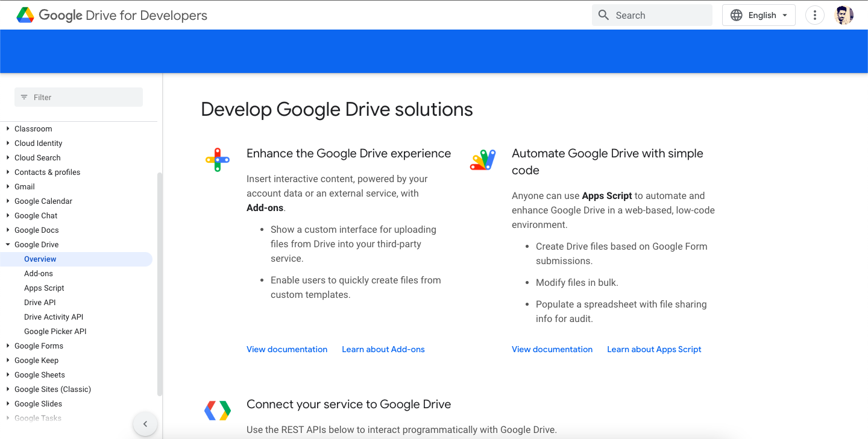The image size is (868, 439).
Task: Click the sidebar Filter input field
Action: (x=78, y=97)
